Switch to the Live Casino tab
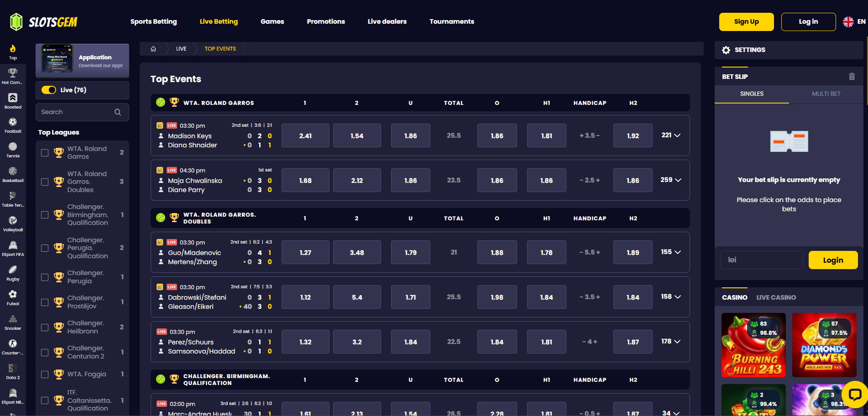868x416 pixels. click(x=776, y=297)
